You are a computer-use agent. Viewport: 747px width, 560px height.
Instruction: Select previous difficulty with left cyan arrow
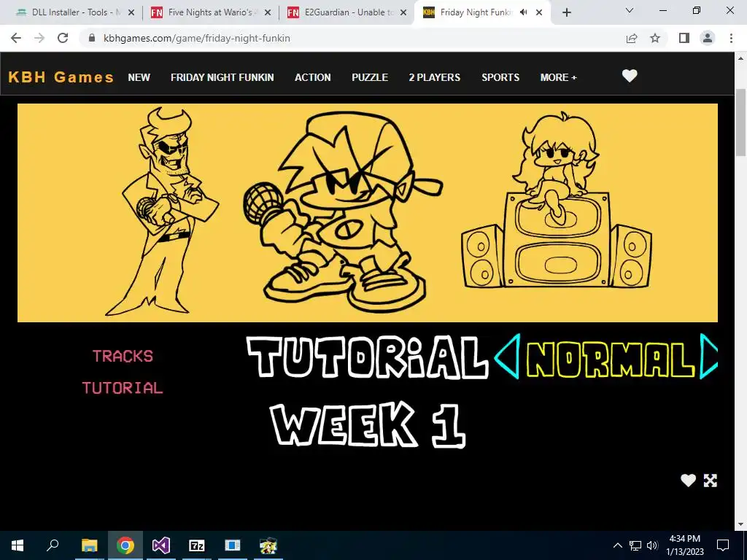tap(508, 356)
